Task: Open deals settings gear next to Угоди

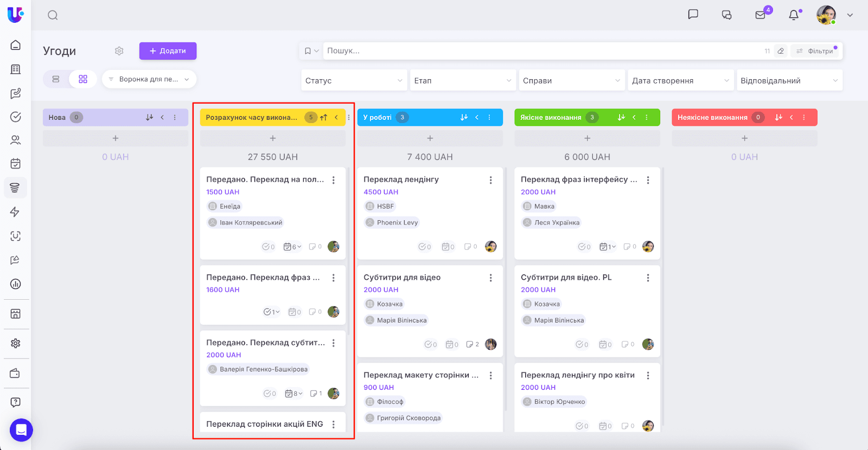Action: 119,51
